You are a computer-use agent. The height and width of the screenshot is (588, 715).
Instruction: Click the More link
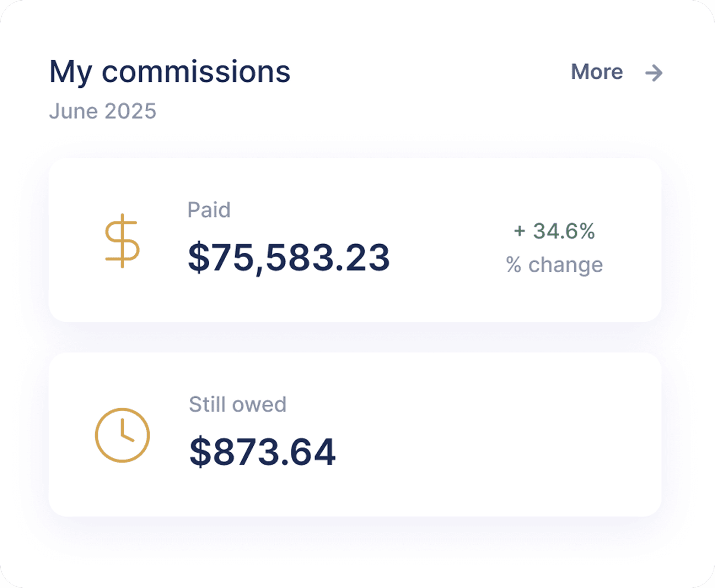[597, 72]
